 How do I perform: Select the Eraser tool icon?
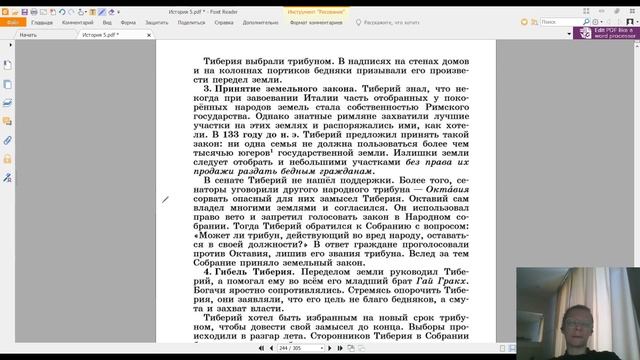[x=111, y=12]
